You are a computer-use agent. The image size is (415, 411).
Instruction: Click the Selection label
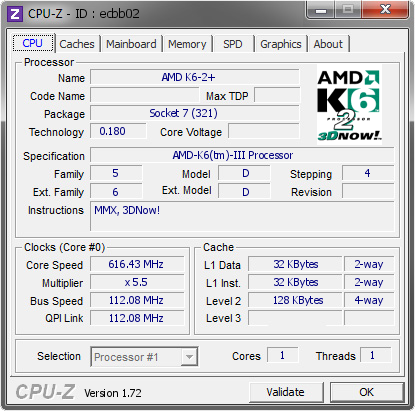point(59,356)
